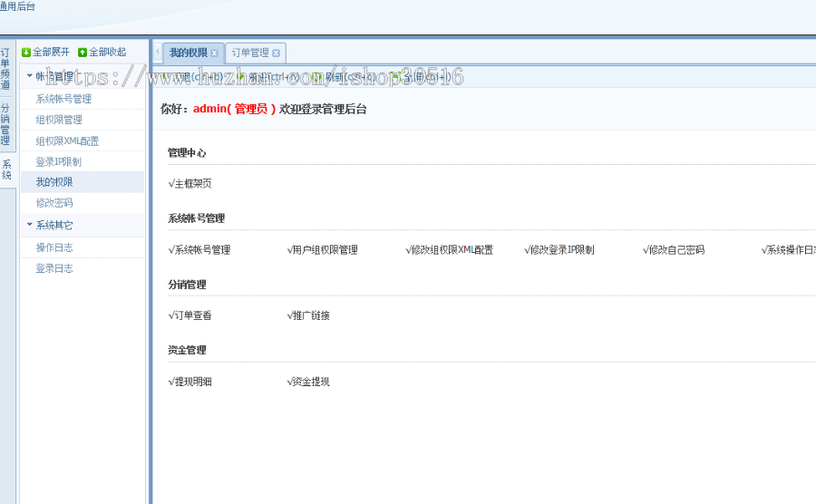Click the √修改组权限XML配置 permission entry
Viewport: 816px width, 504px height.
449,250
